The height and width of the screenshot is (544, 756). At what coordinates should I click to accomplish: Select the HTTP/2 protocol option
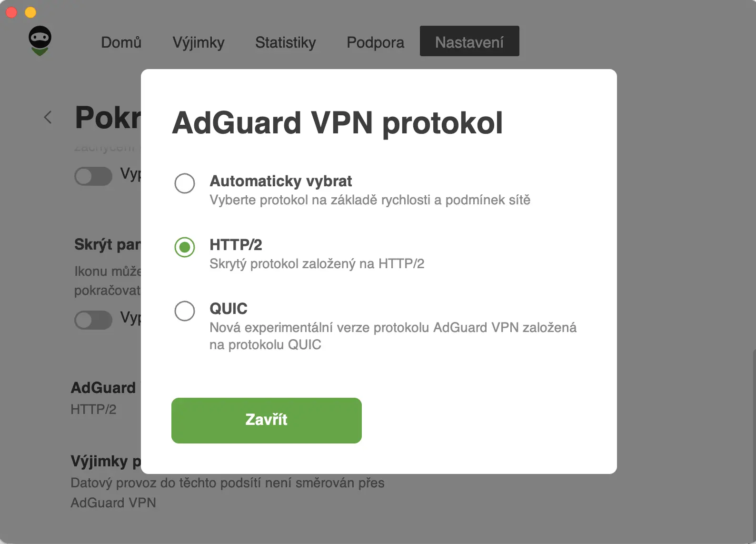185,247
